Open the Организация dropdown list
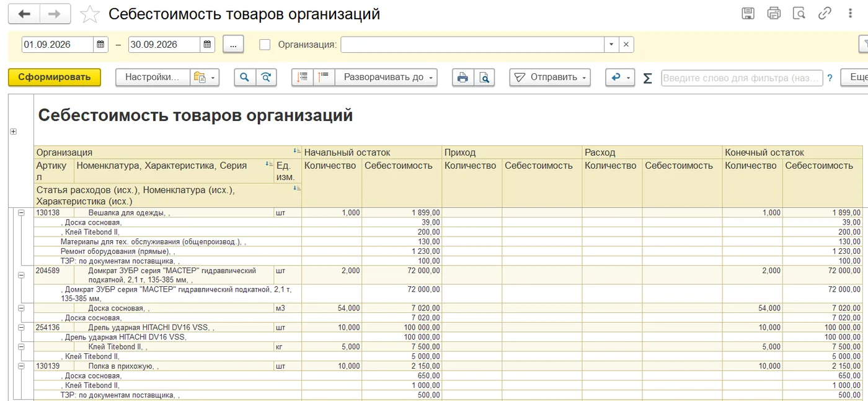The image size is (868, 401). [611, 45]
